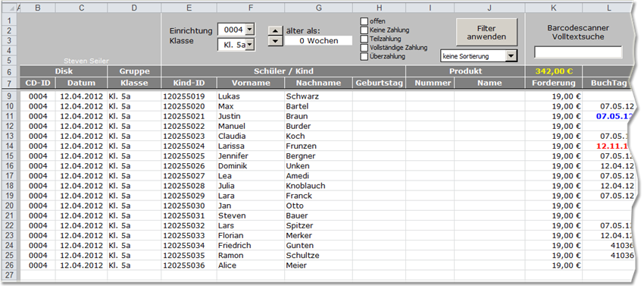Open the Klasse Kl. 5a dropdown arrow

tap(250, 45)
